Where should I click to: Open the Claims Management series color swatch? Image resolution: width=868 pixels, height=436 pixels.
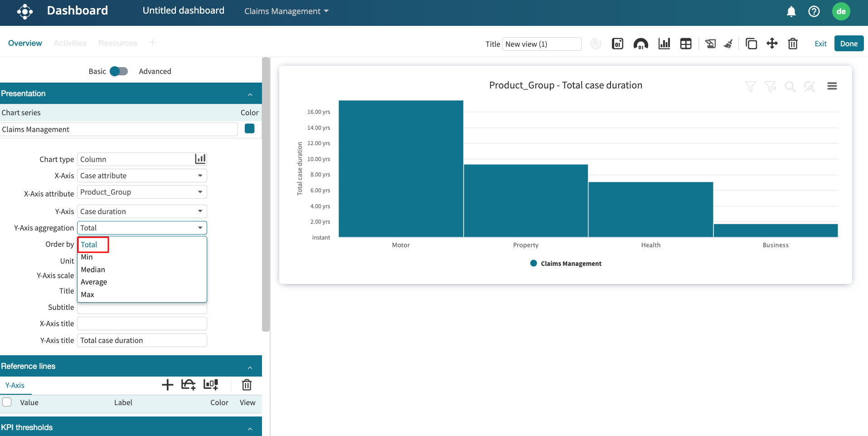[x=249, y=129]
